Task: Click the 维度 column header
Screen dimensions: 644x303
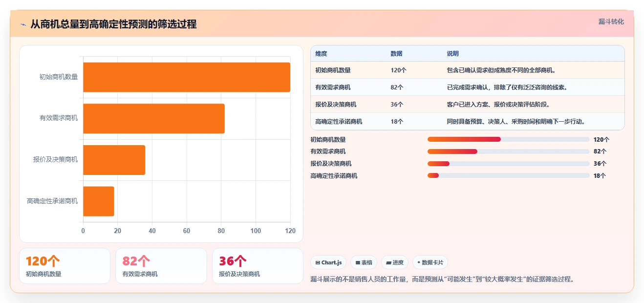Action: (x=321, y=54)
